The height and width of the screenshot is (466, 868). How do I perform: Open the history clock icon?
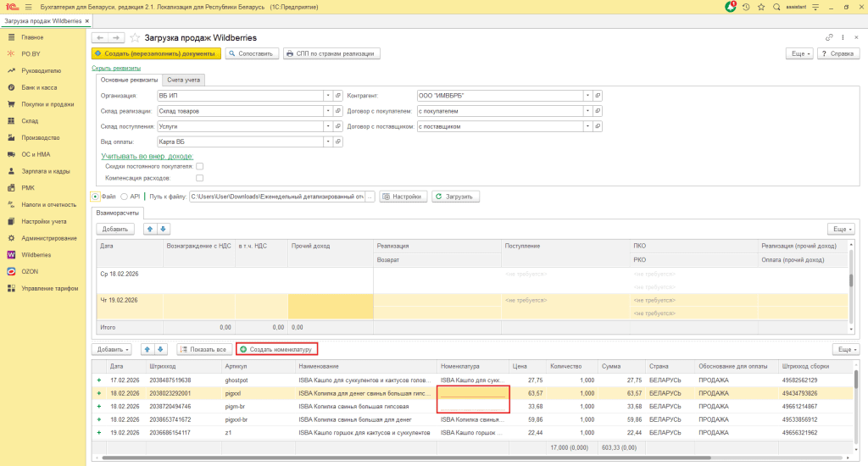[x=746, y=8]
